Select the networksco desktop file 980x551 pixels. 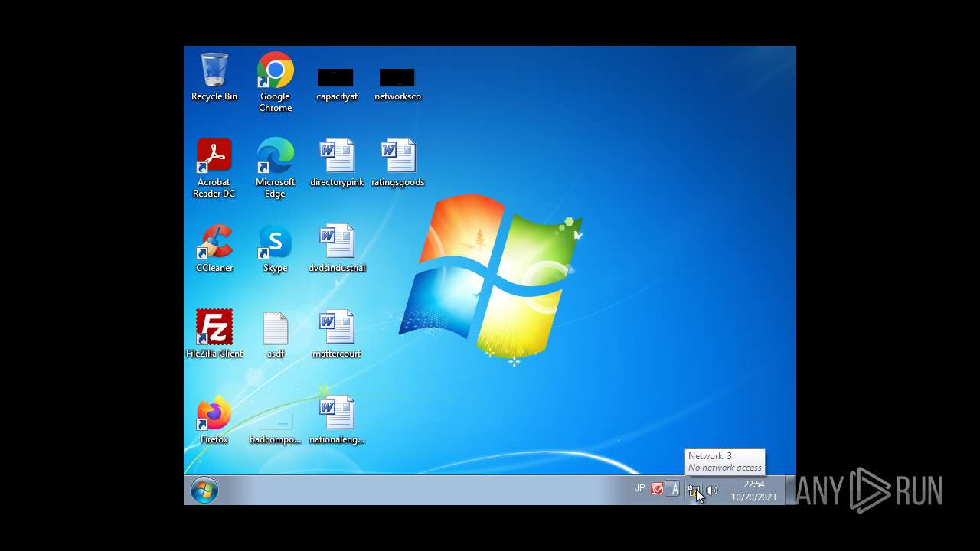[397, 84]
